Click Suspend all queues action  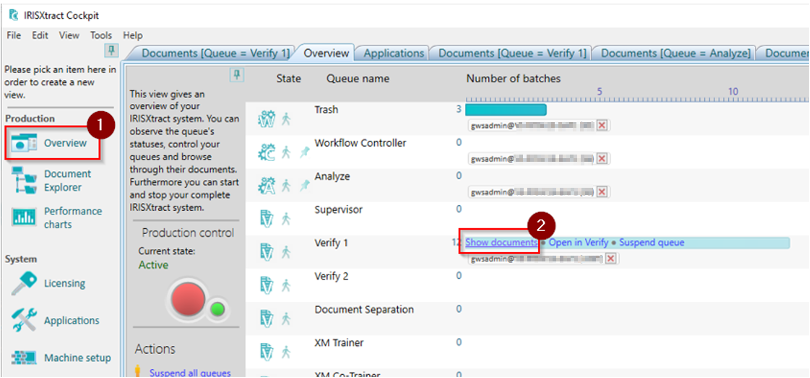(190, 373)
